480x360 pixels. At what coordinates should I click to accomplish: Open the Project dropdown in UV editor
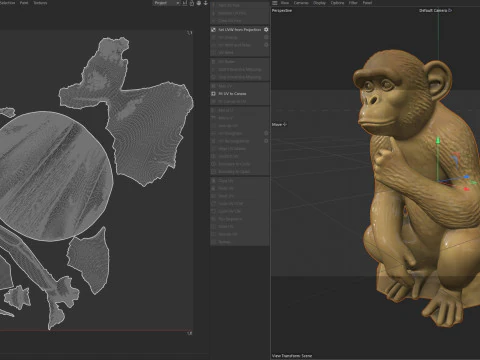tap(166, 3)
